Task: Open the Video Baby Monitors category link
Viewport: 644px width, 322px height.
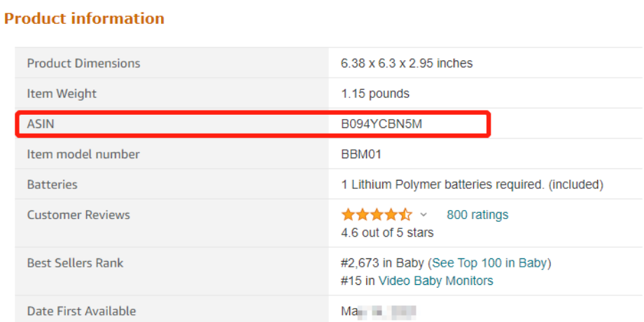Action: pos(436,281)
